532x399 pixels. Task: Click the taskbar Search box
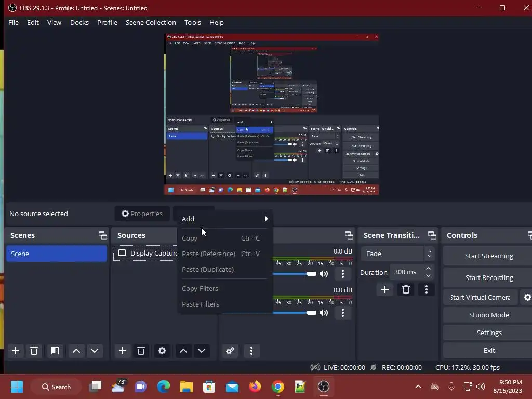point(56,387)
